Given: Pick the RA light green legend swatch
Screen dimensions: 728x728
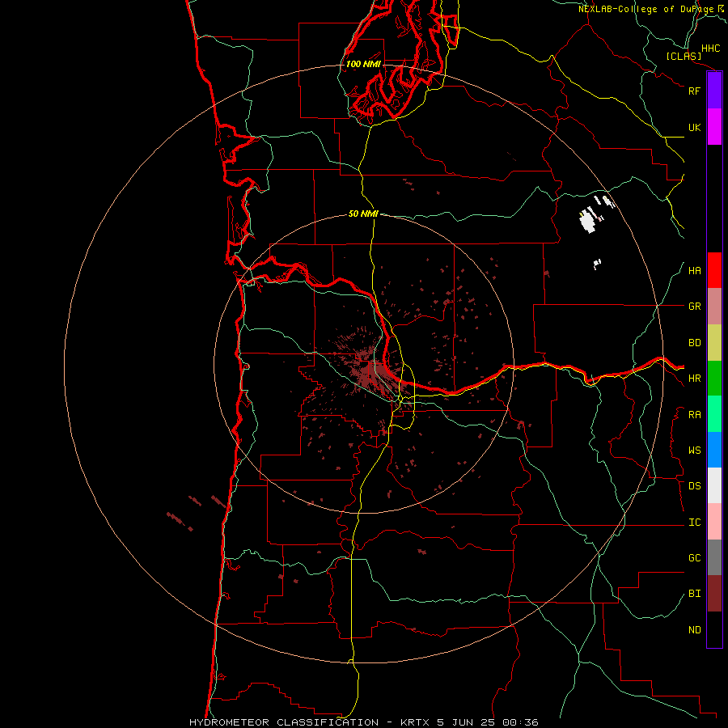Looking at the screenshot, I should (714, 414).
